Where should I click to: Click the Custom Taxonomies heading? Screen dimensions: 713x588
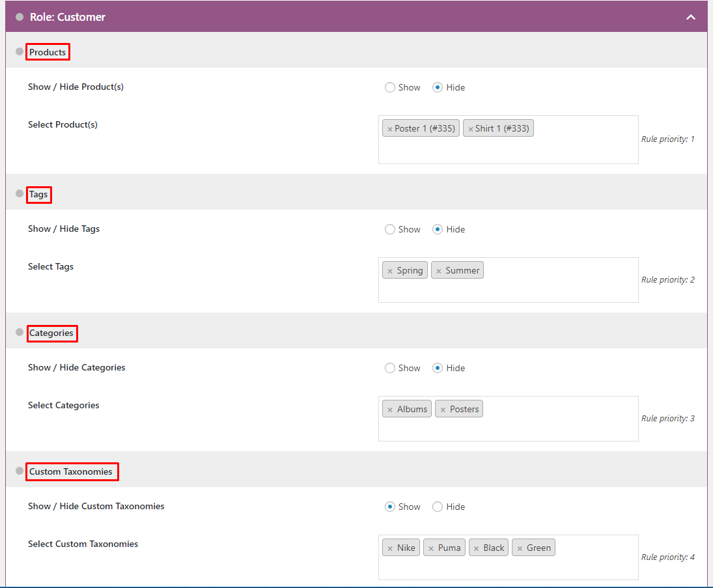coord(72,471)
